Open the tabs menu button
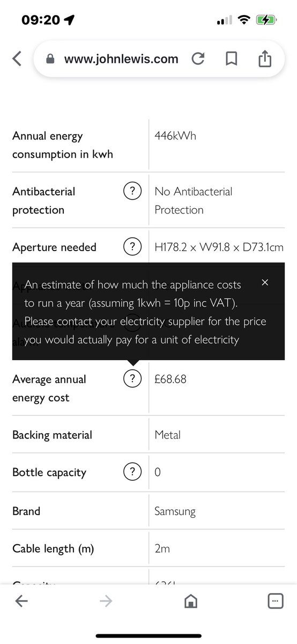The width and height of the screenshot is (297, 644). point(275,602)
